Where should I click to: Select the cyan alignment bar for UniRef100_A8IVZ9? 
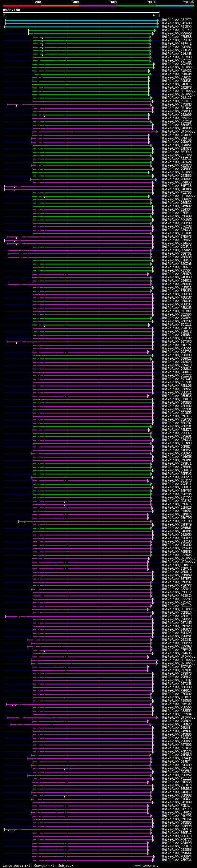pyautogui.click(x=82, y=20)
